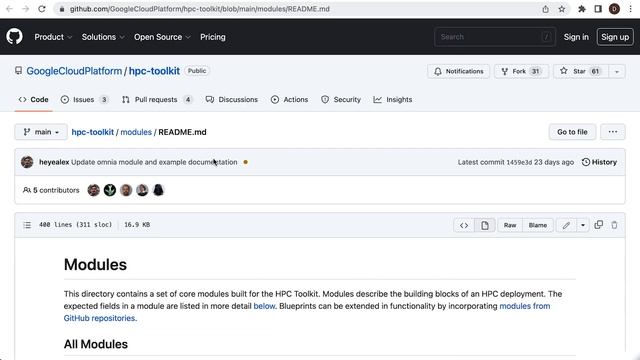640x360 pixels.
Task: Open the Insights tab
Action: click(393, 100)
